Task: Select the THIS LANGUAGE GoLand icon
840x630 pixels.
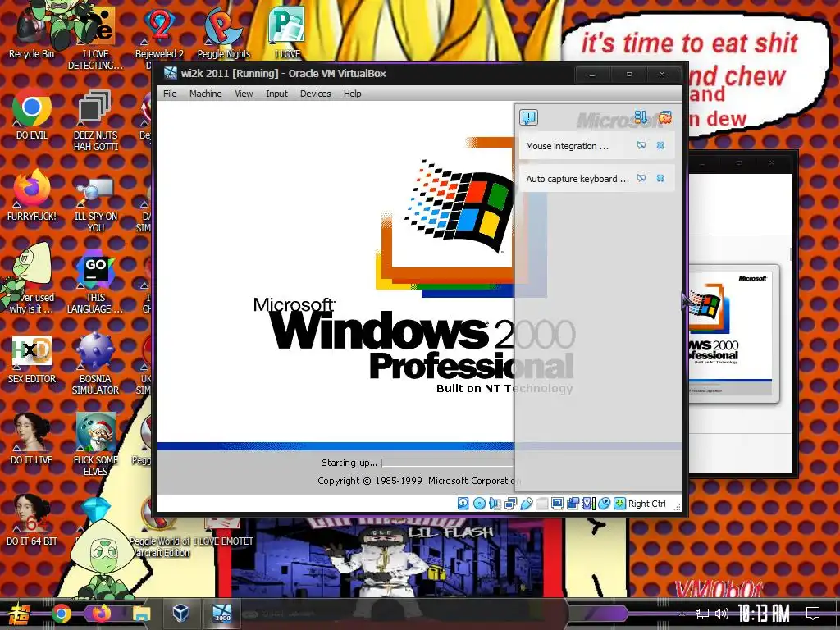Action: (x=95, y=283)
